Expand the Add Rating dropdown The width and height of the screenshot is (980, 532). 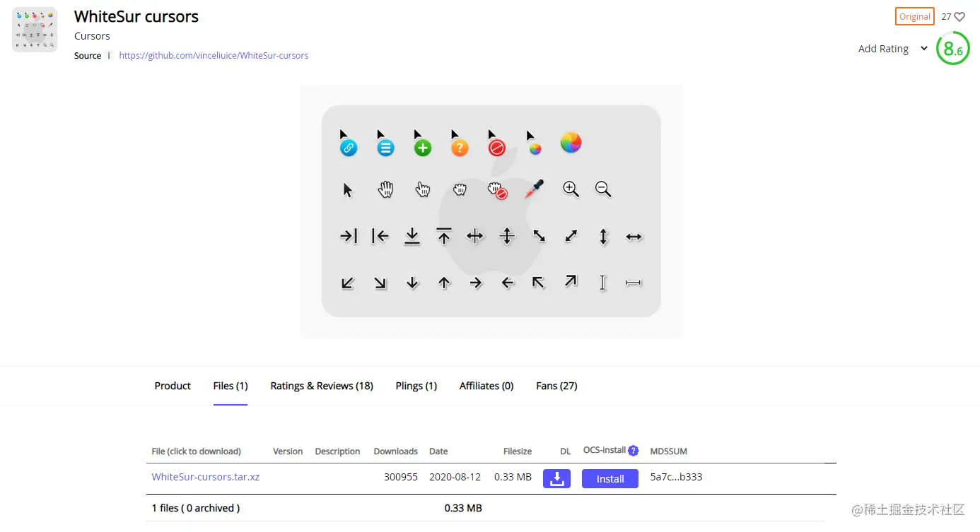[893, 49]
